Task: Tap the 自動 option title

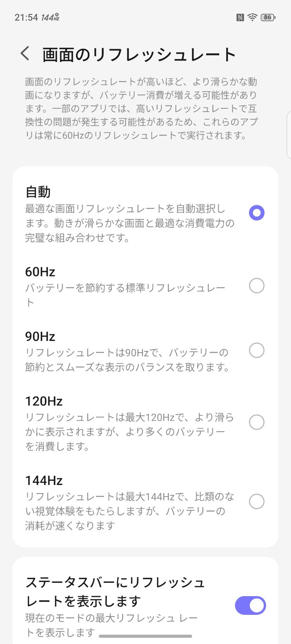Action: click(x=38, y=192)
